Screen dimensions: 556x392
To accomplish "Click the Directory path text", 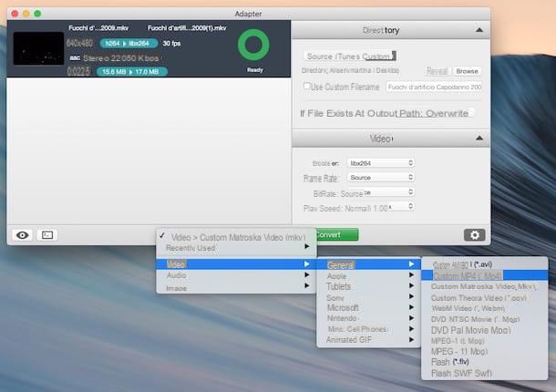I will point(350,70).
